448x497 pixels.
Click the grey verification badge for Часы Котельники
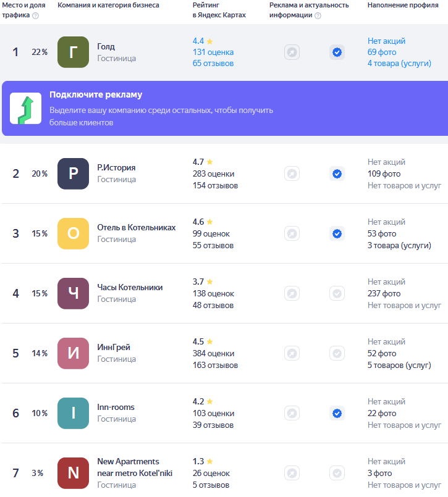(x=337, y=293)
